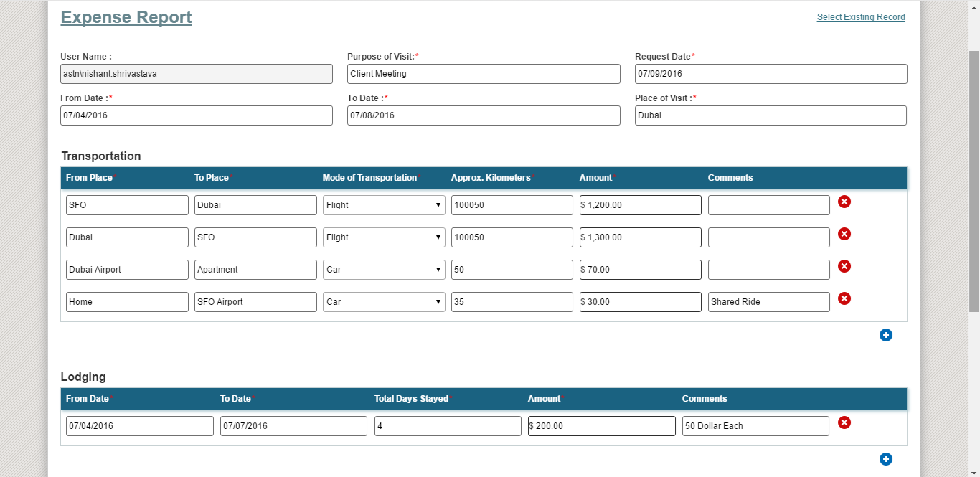Edit the $ 1,200.00 amount field
This screenshot has height=477, width=980.
[640, 205]
